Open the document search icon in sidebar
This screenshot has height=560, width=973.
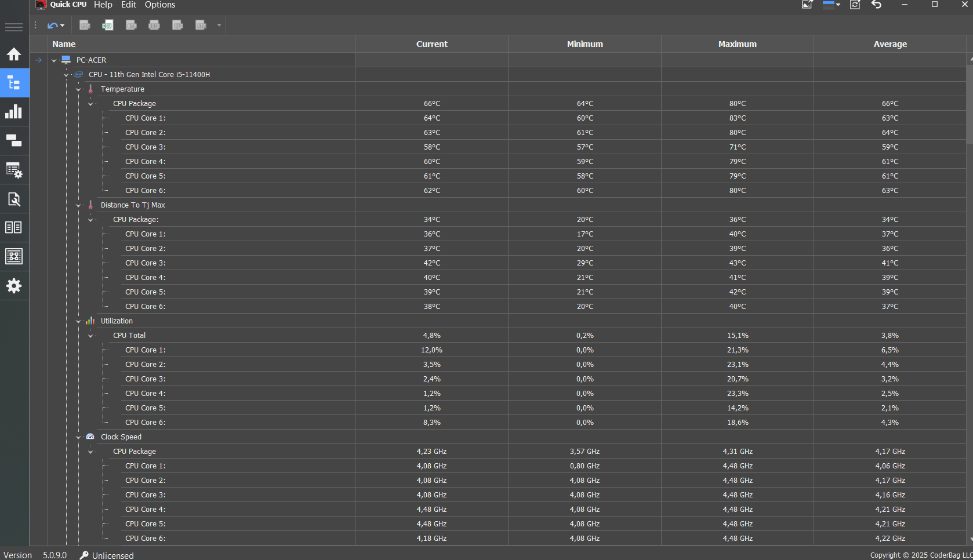click(x=14, y=199)
